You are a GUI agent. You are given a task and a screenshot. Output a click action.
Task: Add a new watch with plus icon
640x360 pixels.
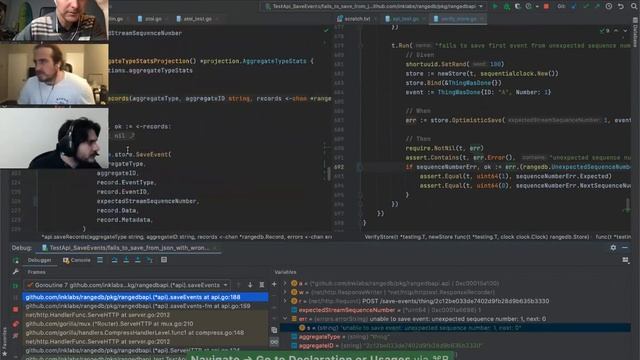(274, 284)
